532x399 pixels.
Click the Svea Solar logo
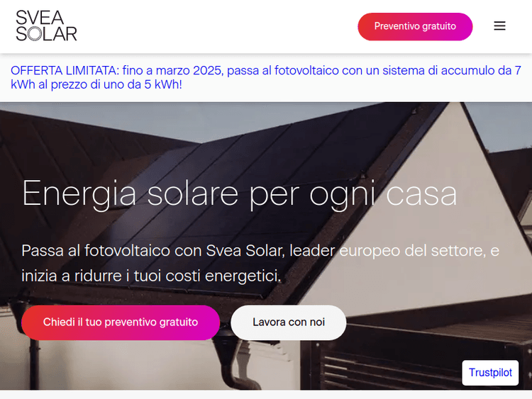click(47, 26)
